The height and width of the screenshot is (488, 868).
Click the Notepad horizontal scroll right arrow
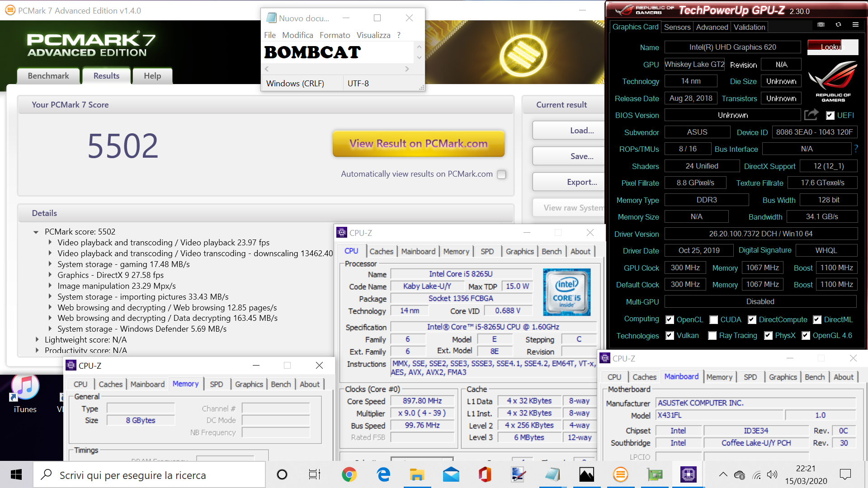pyautogui.click(x=407, y=69)
